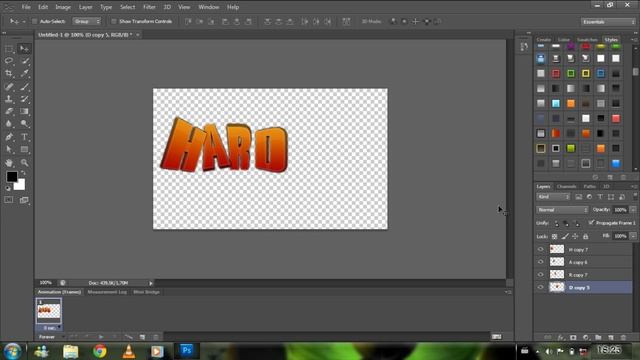Screen dimensions: 640x360
Task: Open the Normal blend mode dropdown
Action: pyautogui.click(x=562, y=210)
